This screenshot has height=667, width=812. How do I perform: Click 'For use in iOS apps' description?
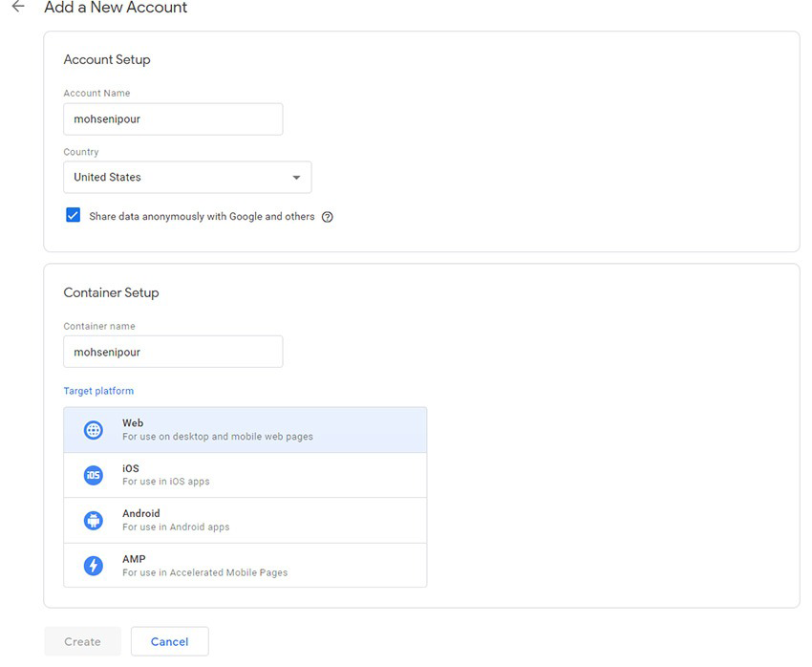coord(165,482)
